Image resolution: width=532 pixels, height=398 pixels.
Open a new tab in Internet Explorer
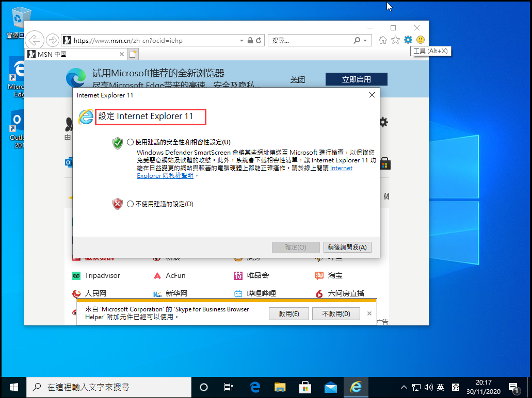tap(133, 54)
